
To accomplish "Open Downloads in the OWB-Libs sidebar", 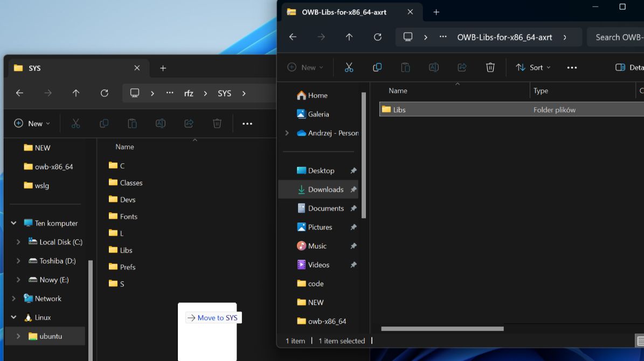I will tap(318, 189).
